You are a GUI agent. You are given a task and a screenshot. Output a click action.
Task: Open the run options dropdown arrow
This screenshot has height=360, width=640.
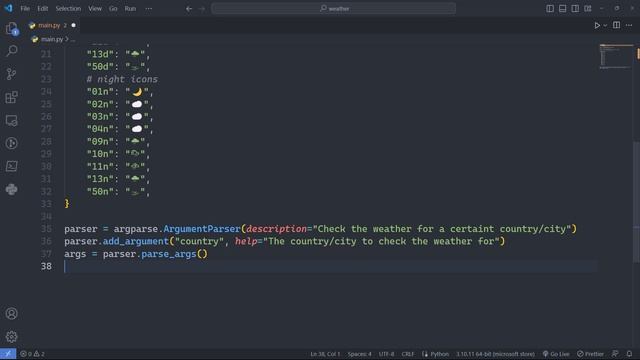click(605, 25)
